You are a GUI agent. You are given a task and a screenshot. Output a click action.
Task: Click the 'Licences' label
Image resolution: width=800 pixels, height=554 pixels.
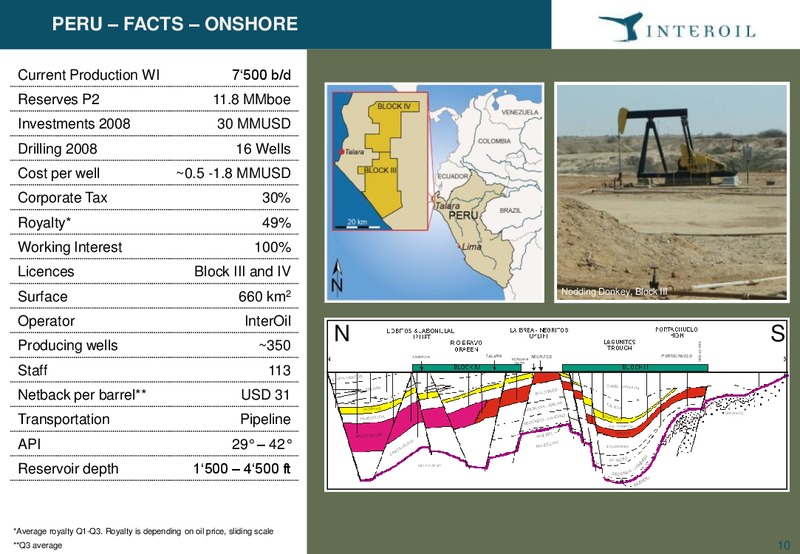(46, 272)
